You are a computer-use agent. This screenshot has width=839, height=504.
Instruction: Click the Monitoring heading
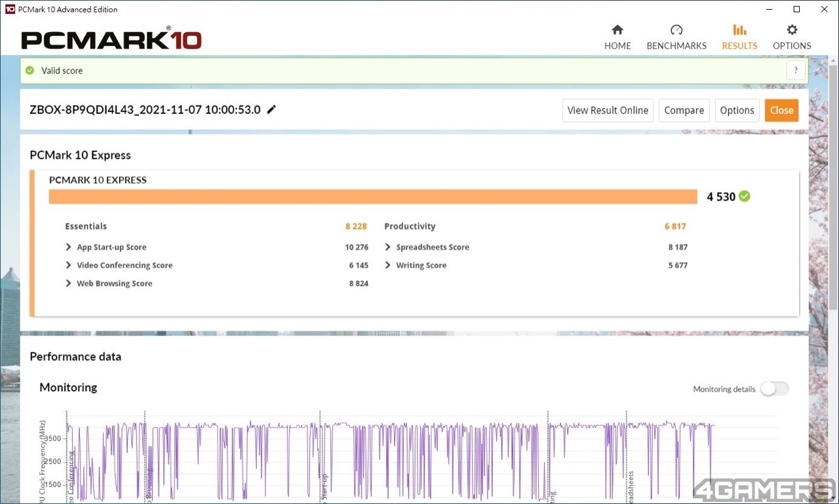(x=68, y=387)
